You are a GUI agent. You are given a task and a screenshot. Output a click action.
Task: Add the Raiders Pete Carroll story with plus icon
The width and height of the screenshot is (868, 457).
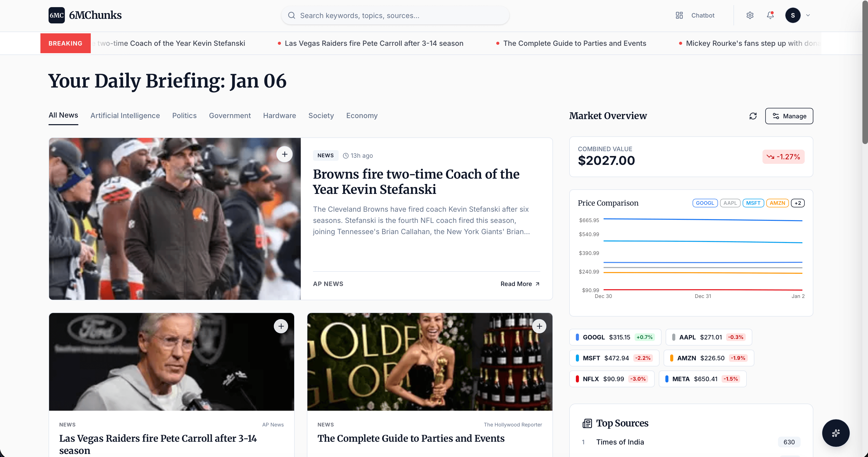(x=281, y=326)
